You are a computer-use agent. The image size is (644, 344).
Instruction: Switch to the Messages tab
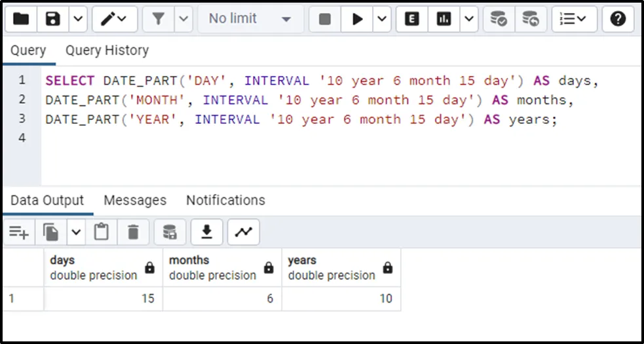click(135, 201)
